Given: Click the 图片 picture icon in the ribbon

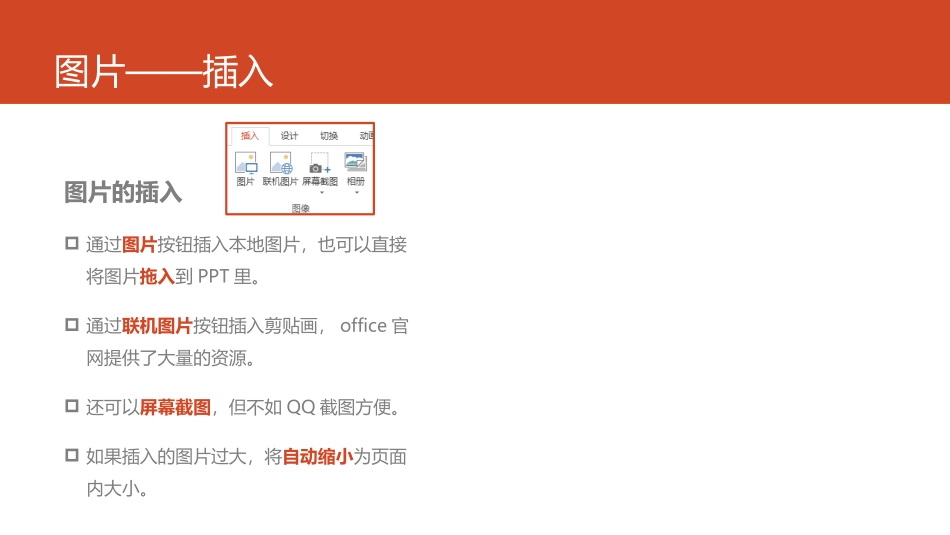Looking at the screenshot, I should 245,164.
